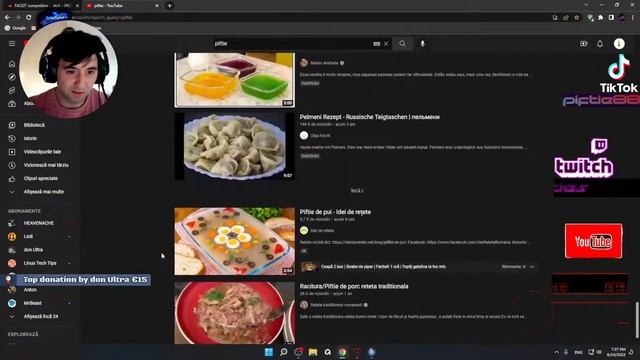Bookmark page with star icon

(x=577, y=18)
